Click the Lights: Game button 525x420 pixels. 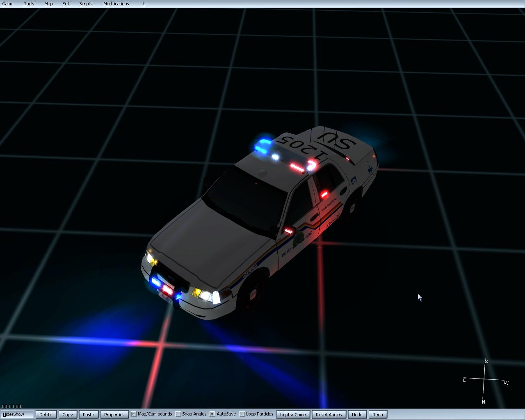[x=293, y=414]
